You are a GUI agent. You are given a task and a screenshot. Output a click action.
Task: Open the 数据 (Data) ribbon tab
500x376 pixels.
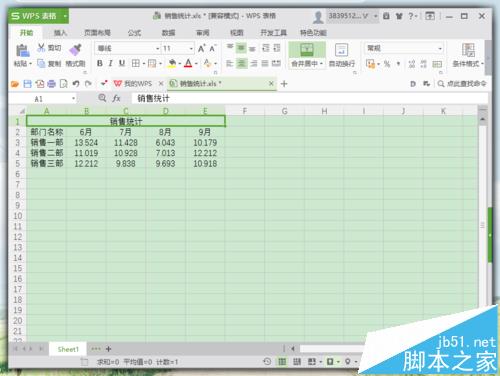point(169,33)
